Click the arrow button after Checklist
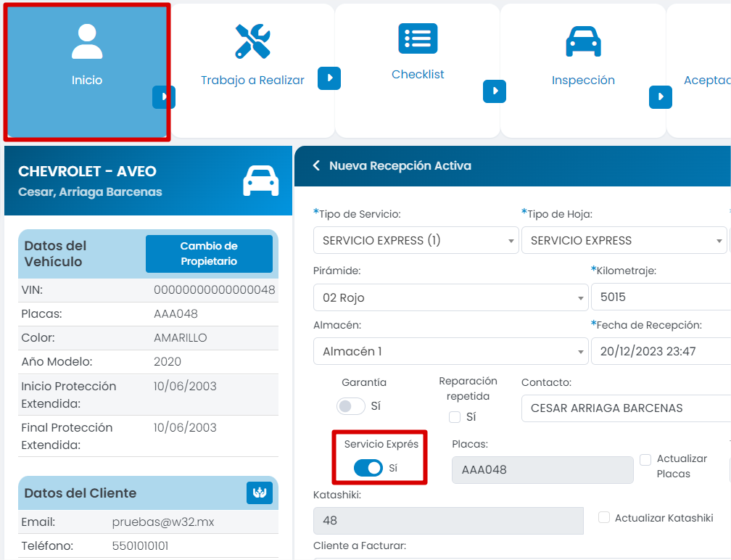Screen dimensions: 731x560 click(x=495, y=91)
